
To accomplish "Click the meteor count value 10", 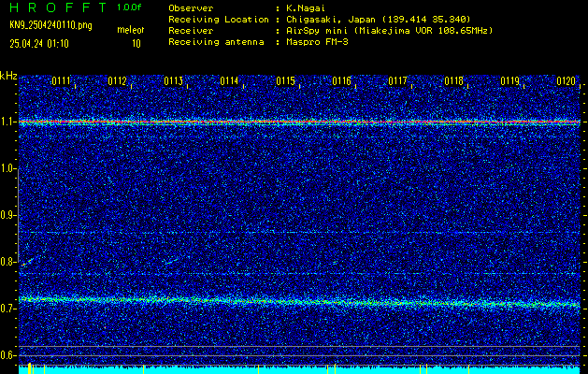I will click(x=136, y=44).
